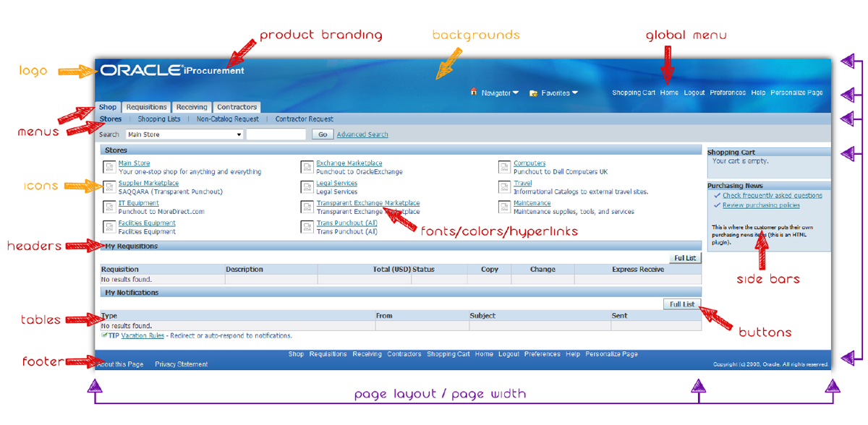Click the Express Receive column header
The width and height of the screenshot is (868, 425).
638,270
